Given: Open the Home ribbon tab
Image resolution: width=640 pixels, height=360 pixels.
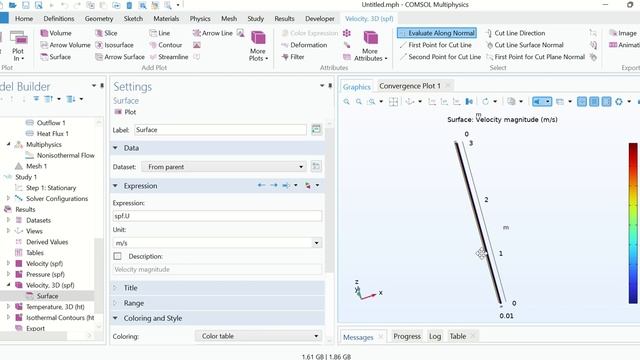Looking at the screenshot, I should tap(24, 19).
